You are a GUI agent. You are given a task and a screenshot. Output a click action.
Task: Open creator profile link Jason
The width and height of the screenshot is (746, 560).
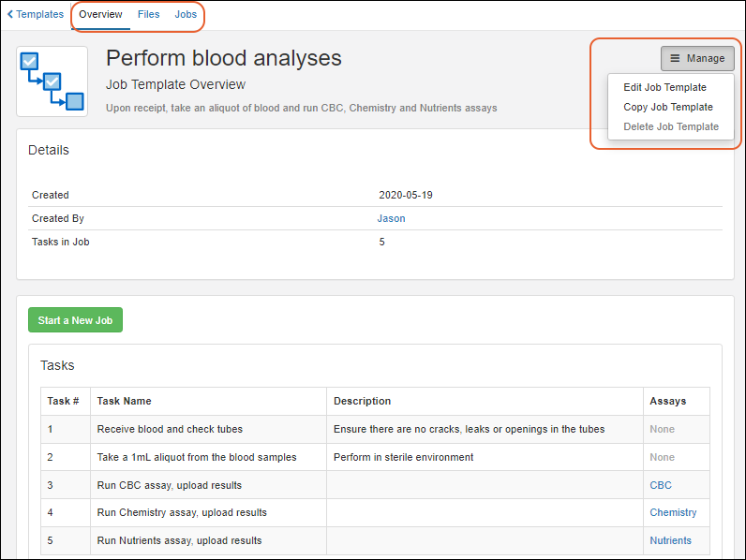[391, 218]
